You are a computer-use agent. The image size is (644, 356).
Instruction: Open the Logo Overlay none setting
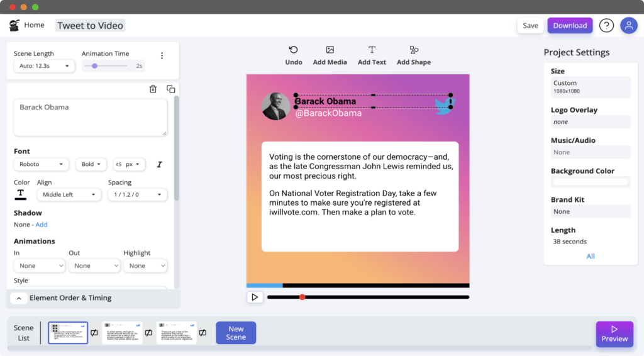tap(590, 122)
